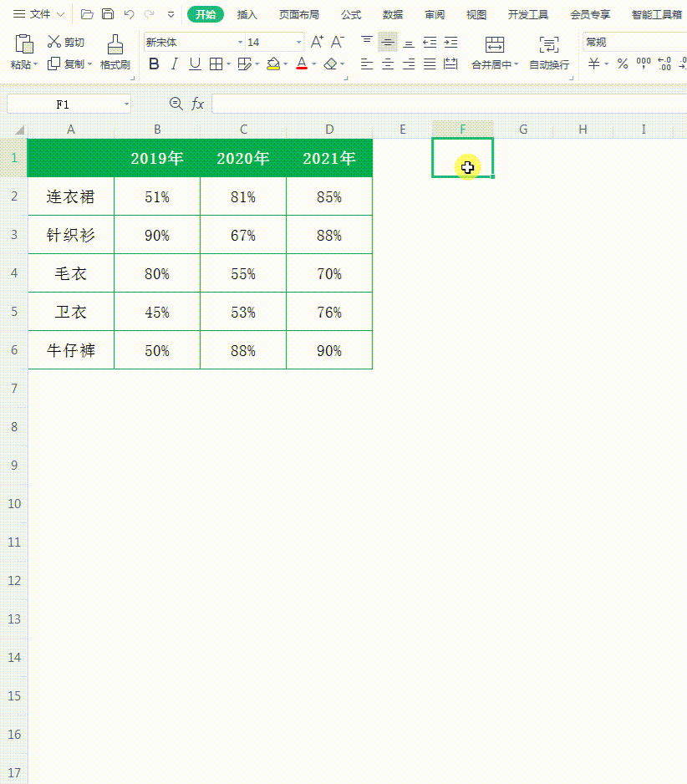Increase font size with A+ icon
The width and height of the screenshot is (687, 784).
pos(317,42)
